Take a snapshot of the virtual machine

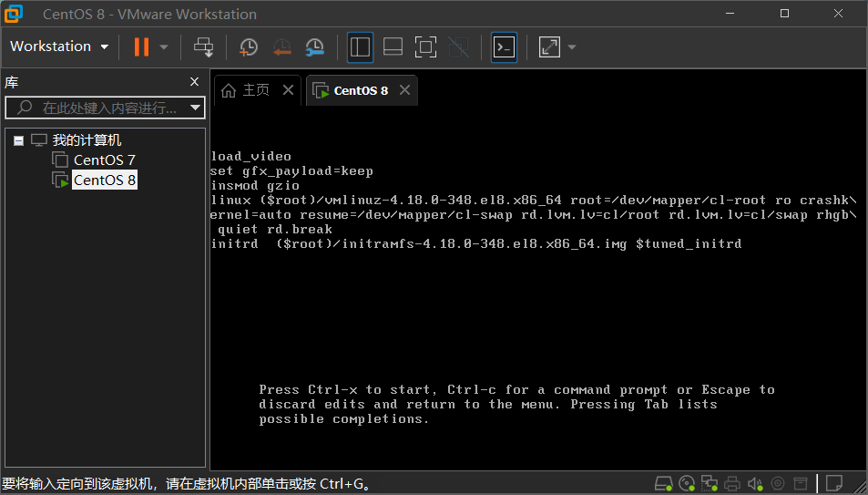coord(248,47)
